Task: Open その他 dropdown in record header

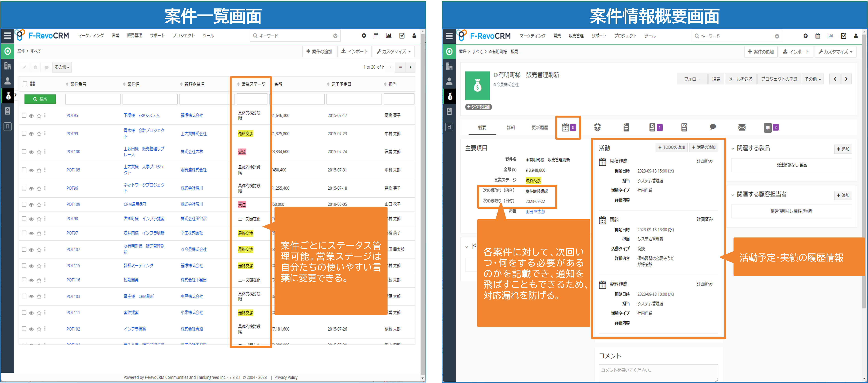Action: [812, 79]
